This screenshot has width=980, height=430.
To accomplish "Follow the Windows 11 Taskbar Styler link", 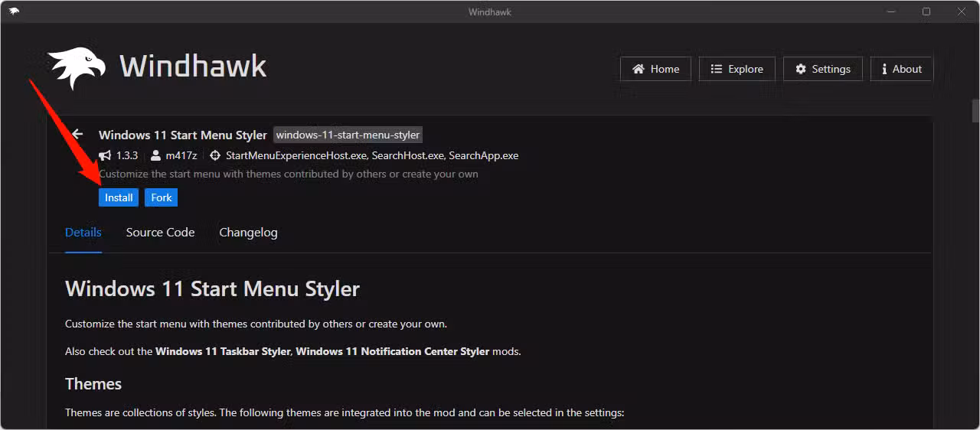I will (223, 352).
